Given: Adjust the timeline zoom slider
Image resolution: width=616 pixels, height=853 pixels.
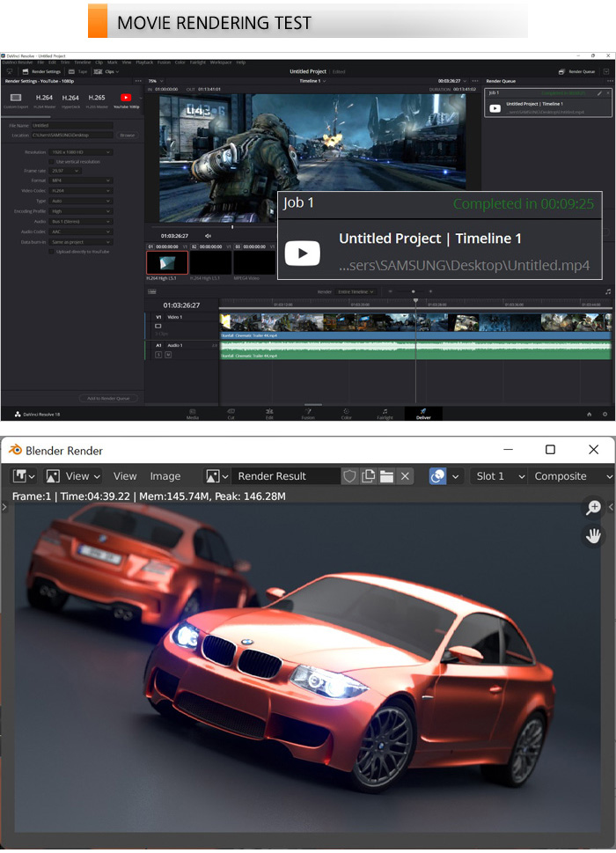Looking at the screenshot, I should click(412, 291).
